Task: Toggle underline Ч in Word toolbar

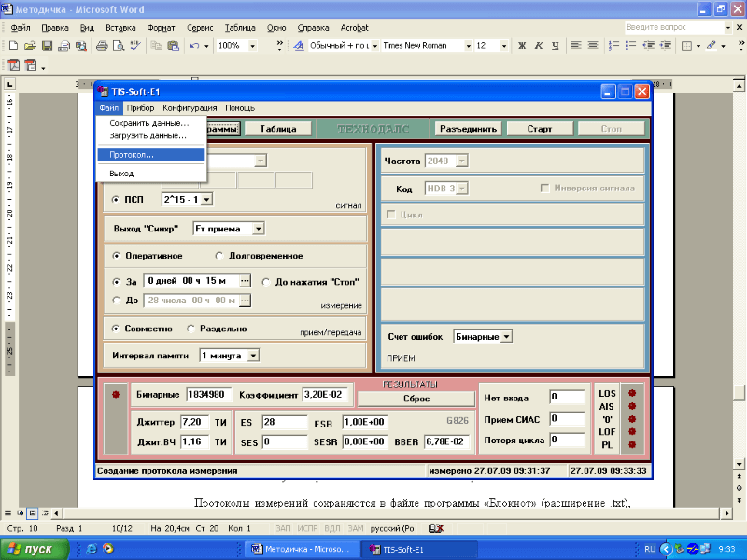Action: point(555,46)
